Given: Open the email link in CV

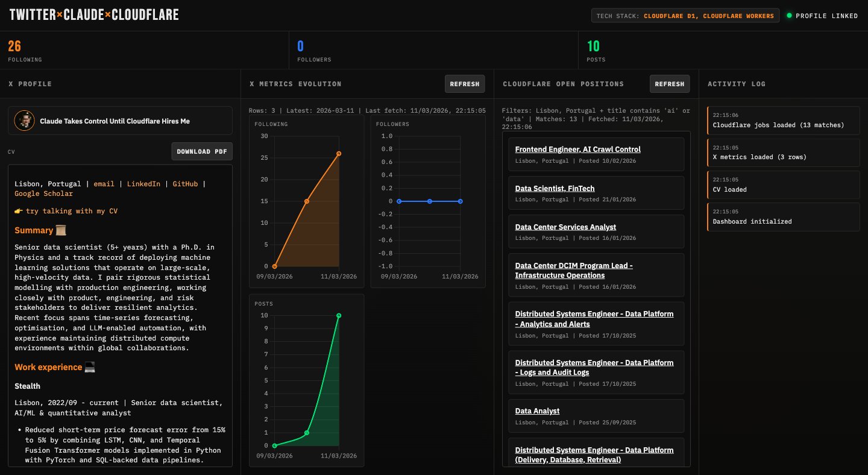Looking at the screenshot, I should (x=104, y=184).
